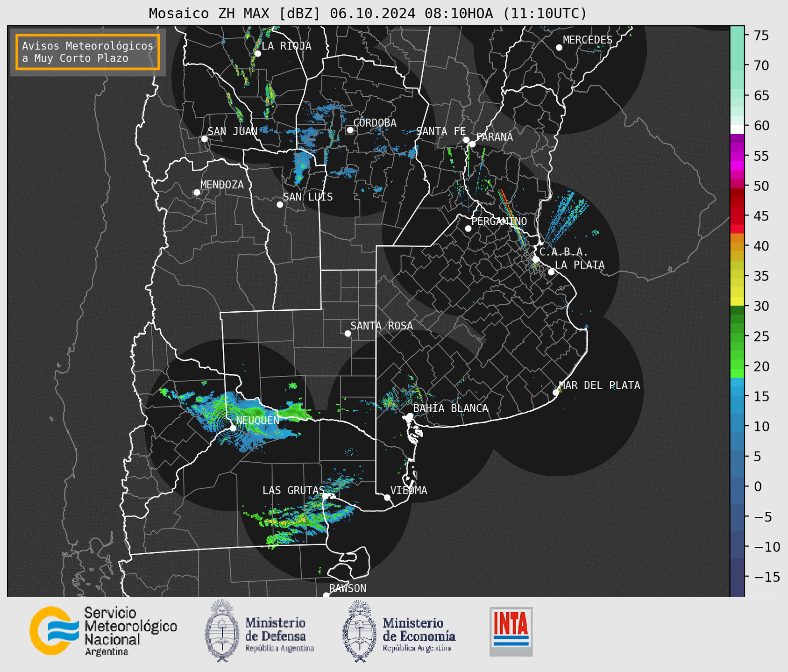788x672 pixels.
Task: Click the 60 dBZ white color band
Action: click(x=737, y=129)
